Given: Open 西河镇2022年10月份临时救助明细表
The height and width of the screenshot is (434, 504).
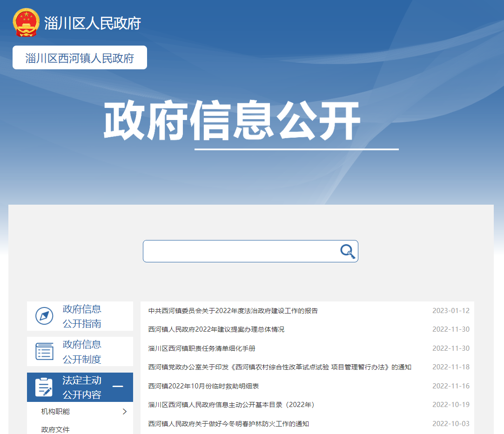Looking at the screenshot, I should coord(203,386).
